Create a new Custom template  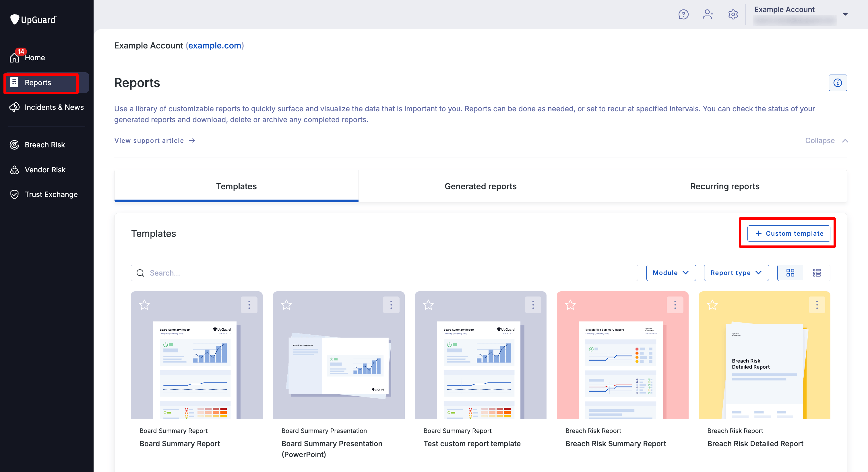(787, 233)
